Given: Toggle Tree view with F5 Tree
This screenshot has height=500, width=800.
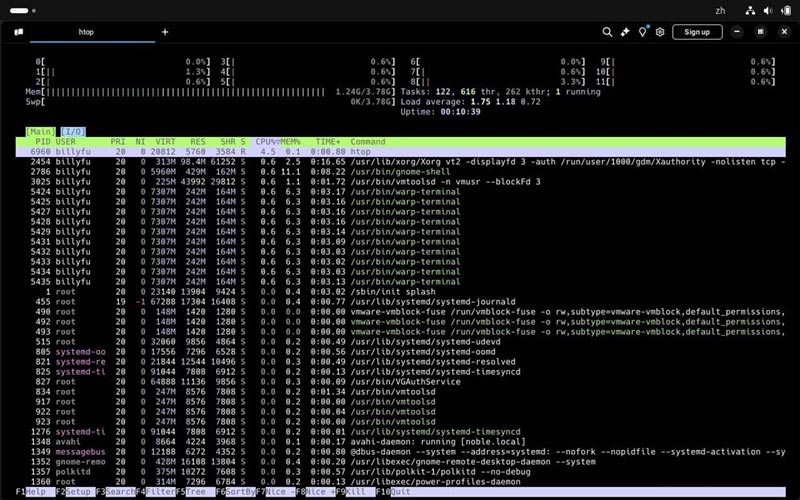Looking at the screenshot, I should click(195, 493).
